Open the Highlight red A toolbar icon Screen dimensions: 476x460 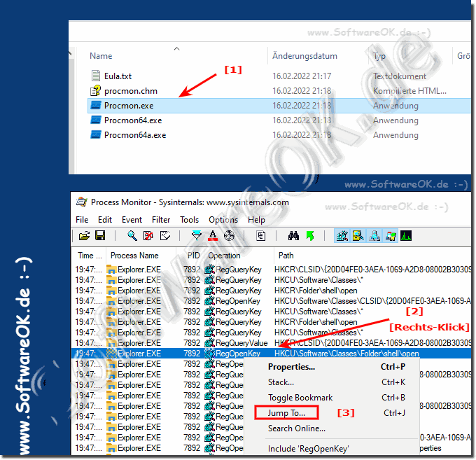coord(213,236)
